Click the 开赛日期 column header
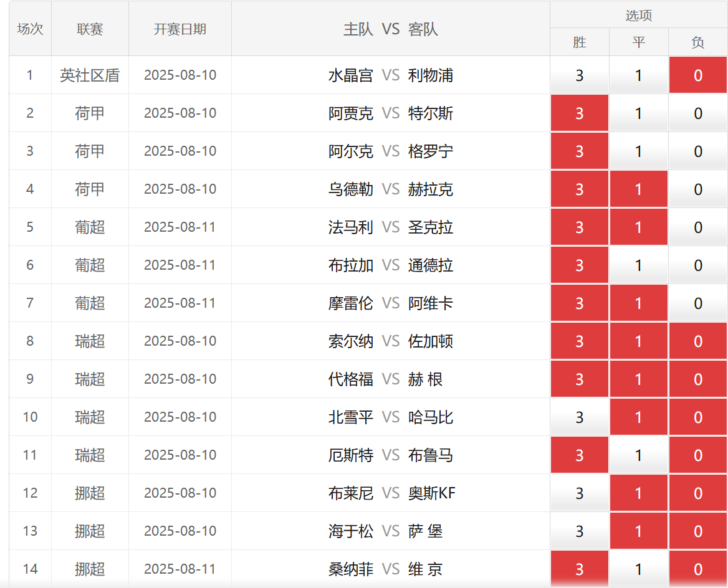728x588 pixels. tap(180, 29)
